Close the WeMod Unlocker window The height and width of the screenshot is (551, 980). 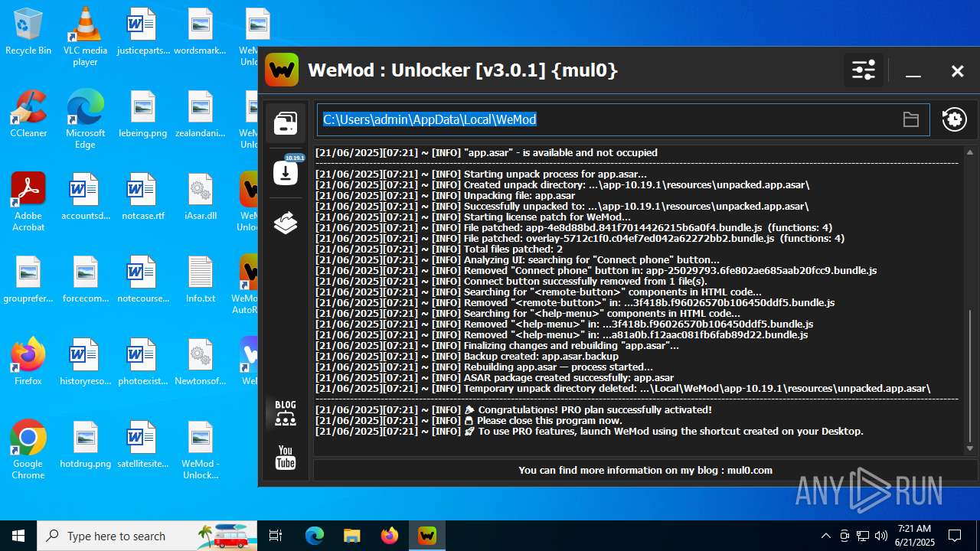pyautogui.click(x=957, y=71)
